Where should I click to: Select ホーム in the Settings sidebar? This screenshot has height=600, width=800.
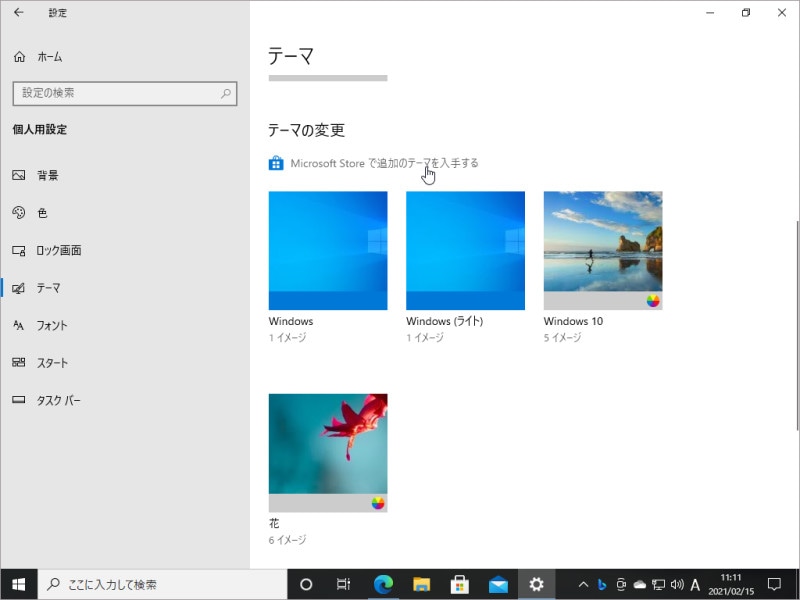point(45,57)
